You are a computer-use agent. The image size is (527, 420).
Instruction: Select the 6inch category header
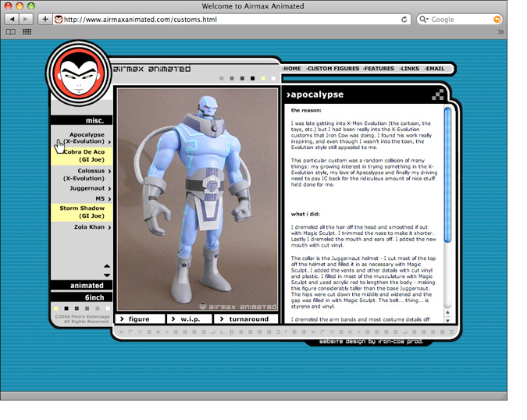pyautogui.click(x=81, y=297)
